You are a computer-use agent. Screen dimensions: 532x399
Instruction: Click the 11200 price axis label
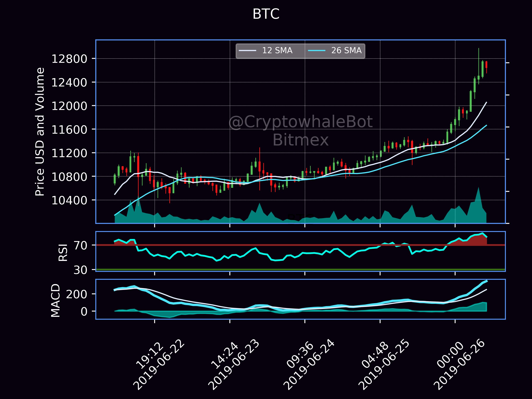tap(69, 153)
